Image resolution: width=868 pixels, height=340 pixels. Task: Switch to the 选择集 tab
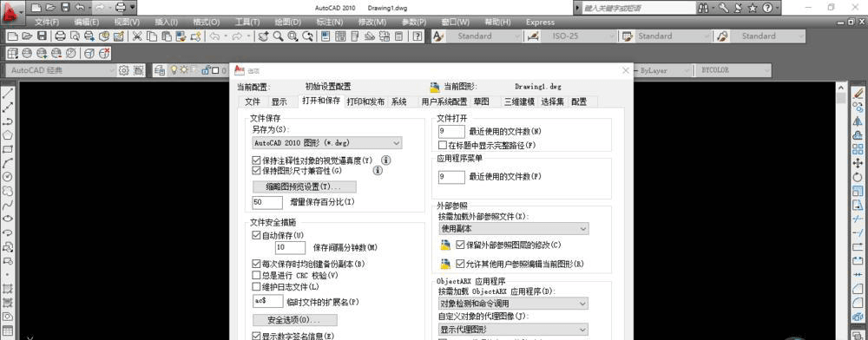click(552, 101)
